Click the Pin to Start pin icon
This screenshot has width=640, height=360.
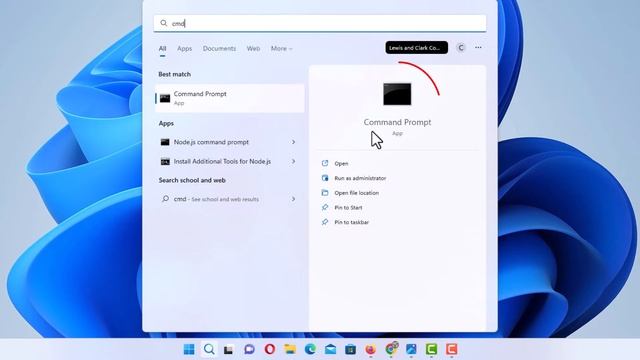tap(325, 207)
